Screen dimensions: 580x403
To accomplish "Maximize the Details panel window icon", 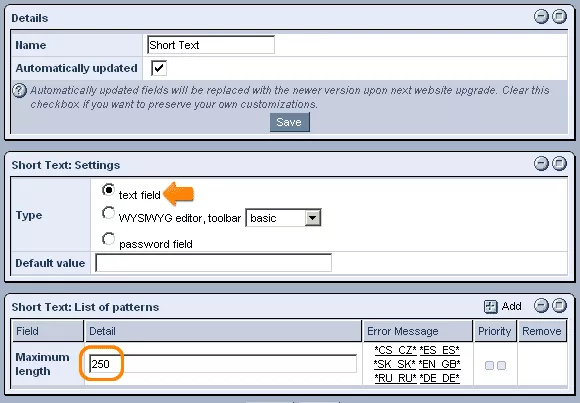I will [x=559, y=17].
